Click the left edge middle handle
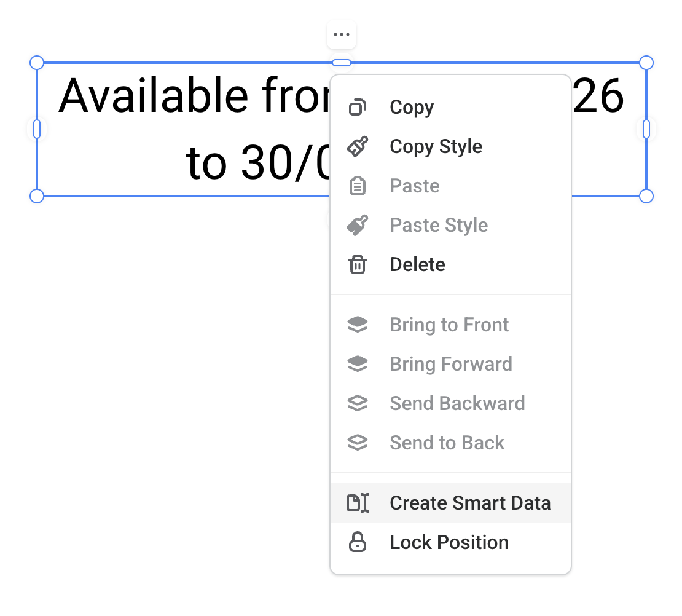 click(37, 129)
